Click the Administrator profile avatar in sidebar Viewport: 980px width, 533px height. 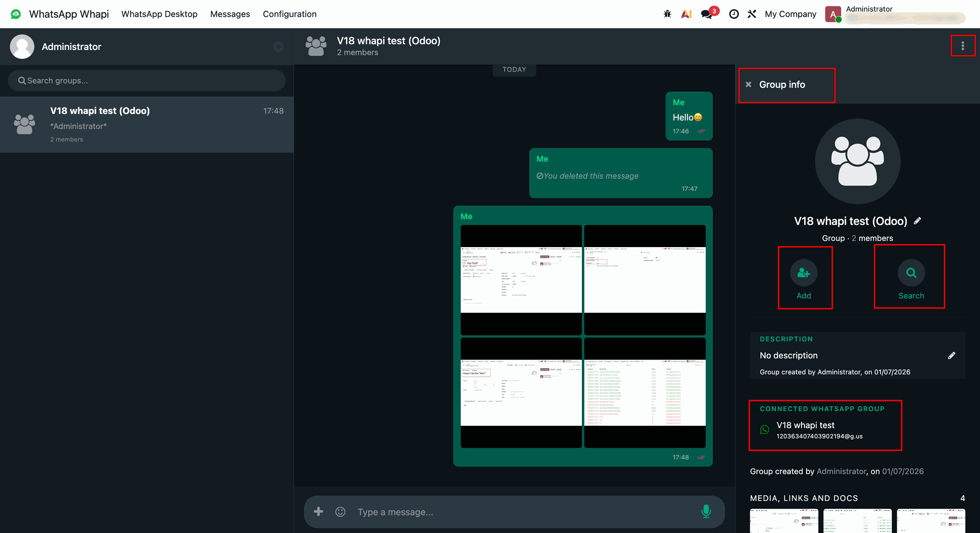click(22, 46)
